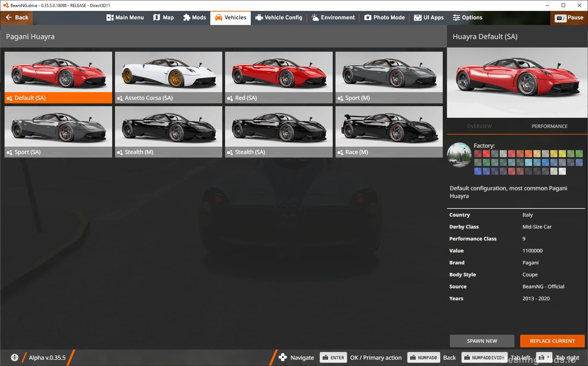Switch to the OVERVIEW tab
The height and width of the screenshot is (366, 588).
(x=479, y=126)
